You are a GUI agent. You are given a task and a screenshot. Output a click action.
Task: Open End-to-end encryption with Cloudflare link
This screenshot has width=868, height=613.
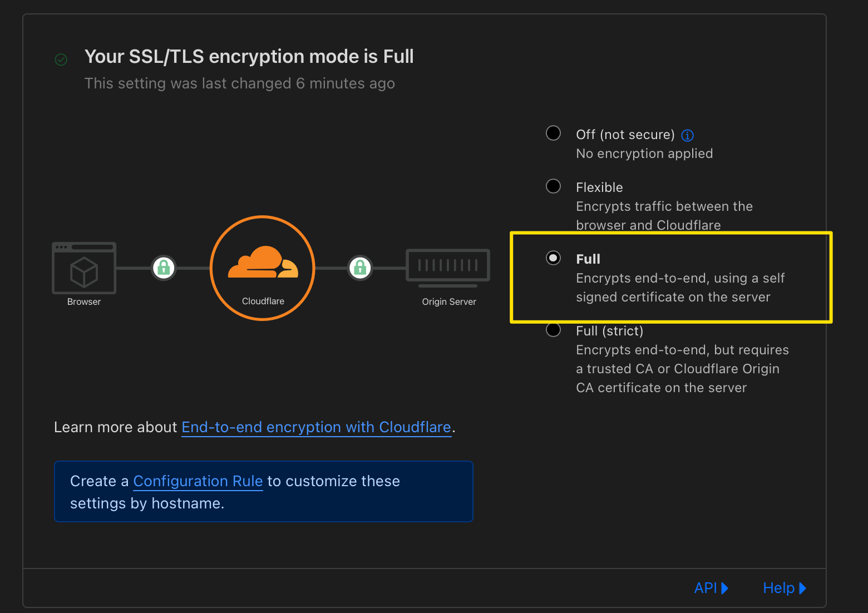click(x=316, y=427)
